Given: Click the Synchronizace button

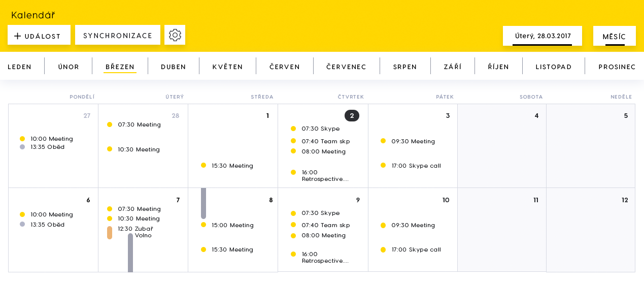Looking at the screenshot, I should pyautogui.click(x=118, y=35).
